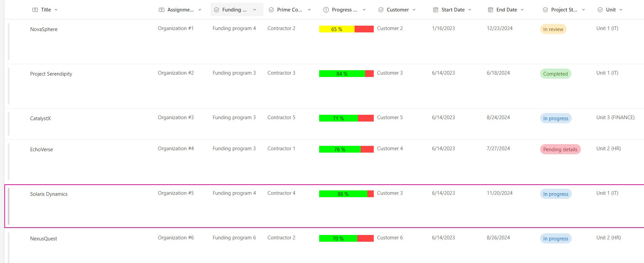Click the choice icon beside Funding header
The width and height of the screenshot is (644, 263).
point(217,10)
